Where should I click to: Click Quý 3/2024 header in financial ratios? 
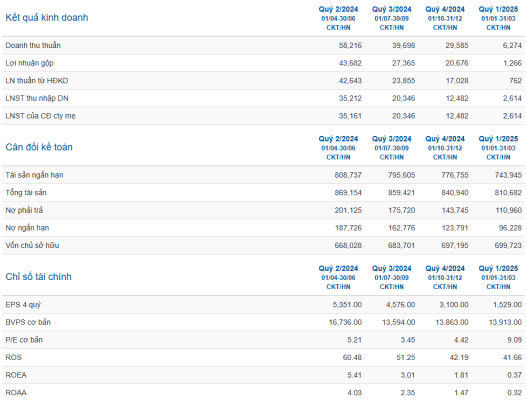392,269
